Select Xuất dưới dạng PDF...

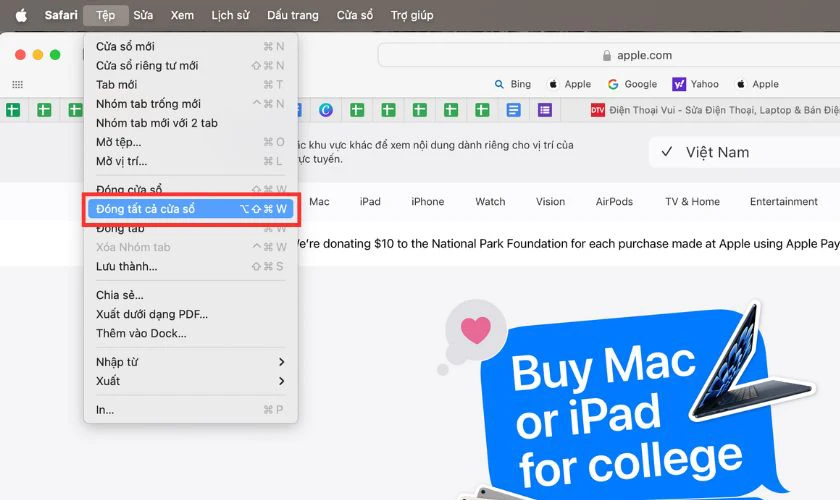pyautogui.click(x=190, y=314)
